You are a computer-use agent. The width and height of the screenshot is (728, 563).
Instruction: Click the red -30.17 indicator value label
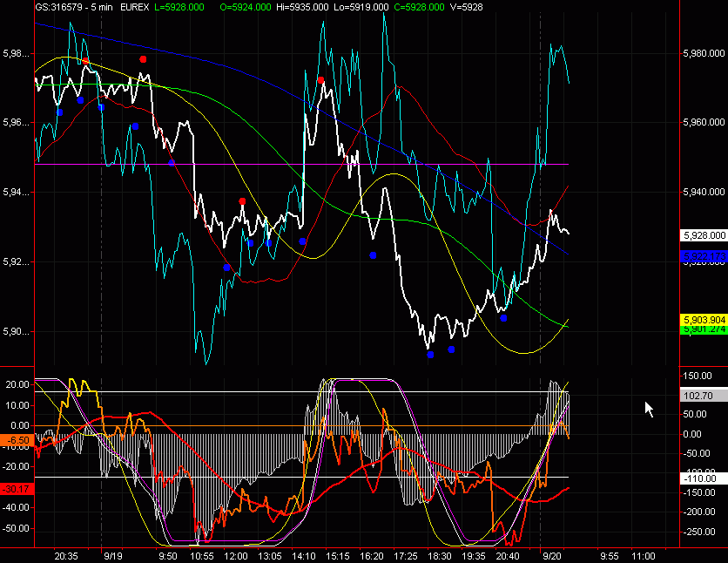(17, 489)
